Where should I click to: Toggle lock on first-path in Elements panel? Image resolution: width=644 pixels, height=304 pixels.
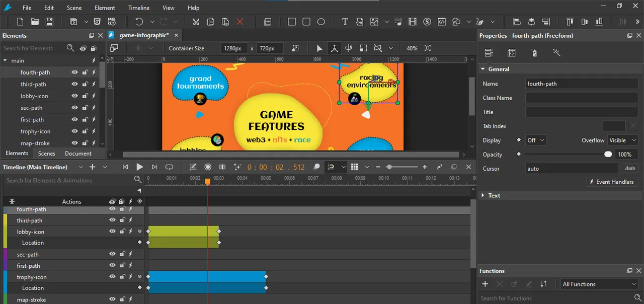[85, 120]
